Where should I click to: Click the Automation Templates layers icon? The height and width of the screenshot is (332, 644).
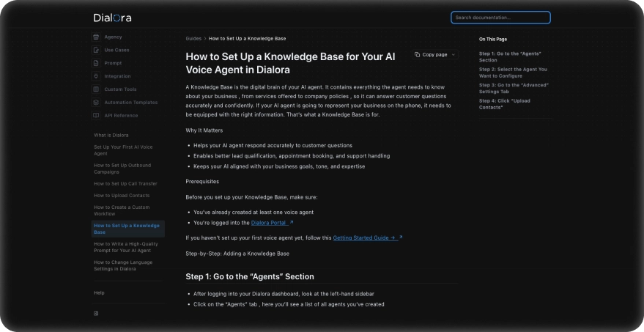96,103
